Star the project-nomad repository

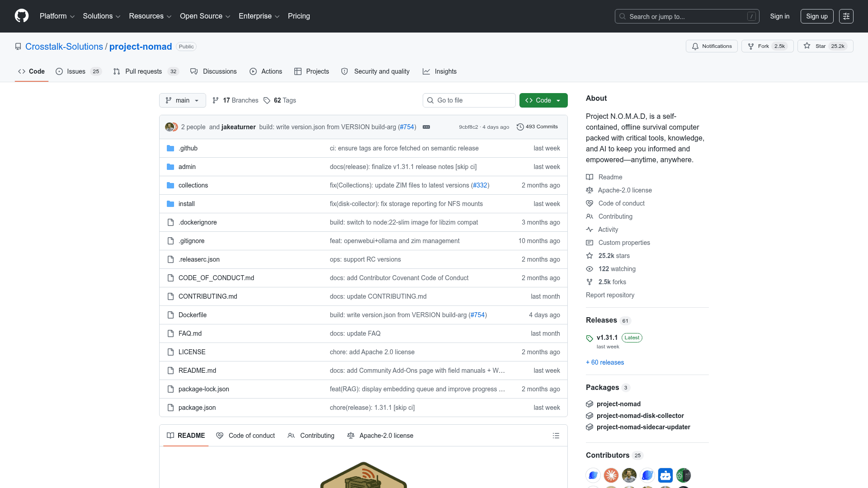click(825, 46)
